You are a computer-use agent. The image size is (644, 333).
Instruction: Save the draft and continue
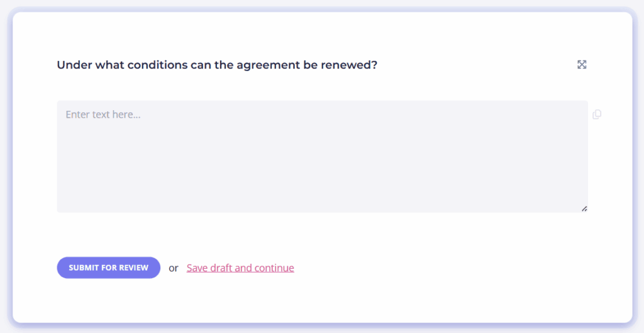pos(240,268)
